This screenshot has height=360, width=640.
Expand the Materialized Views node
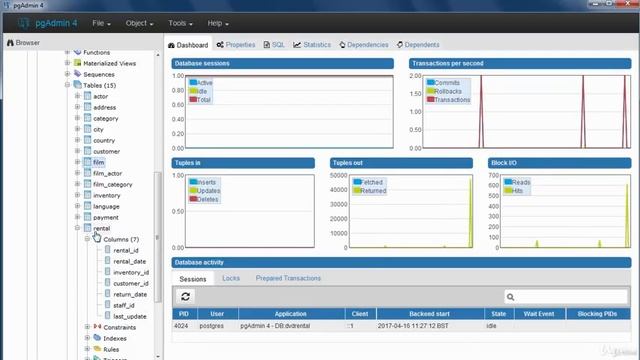point(67,63)
